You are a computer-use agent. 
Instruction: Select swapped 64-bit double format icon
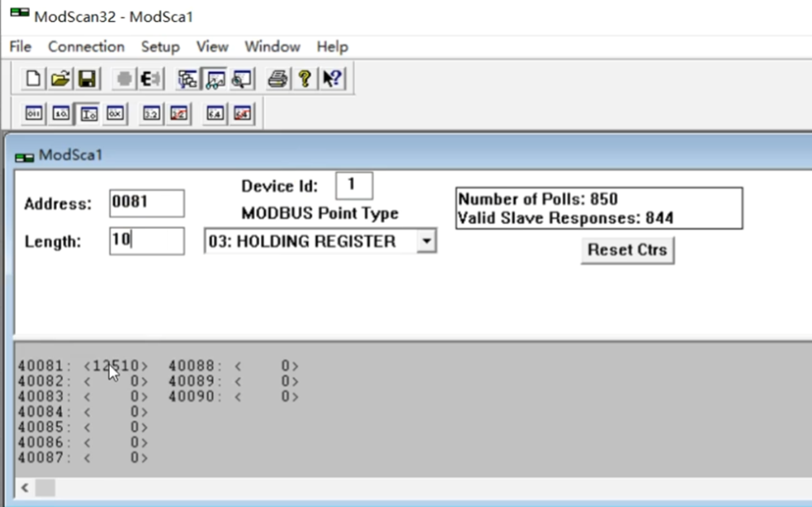tap(242, 114)
